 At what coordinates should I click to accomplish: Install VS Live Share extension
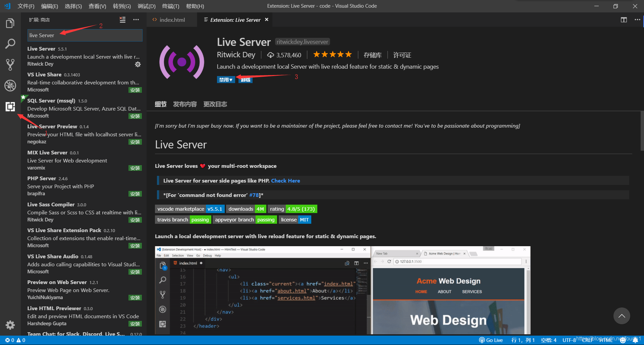[135, 90]
